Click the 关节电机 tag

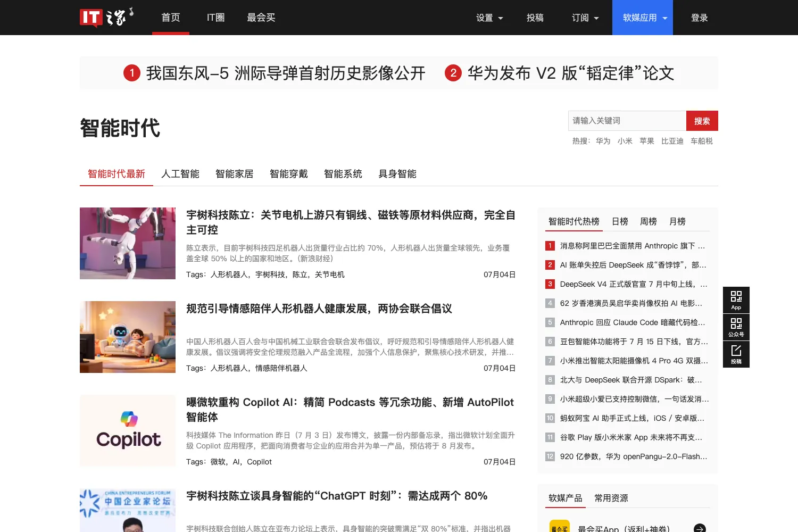click(x=330, y=275)
